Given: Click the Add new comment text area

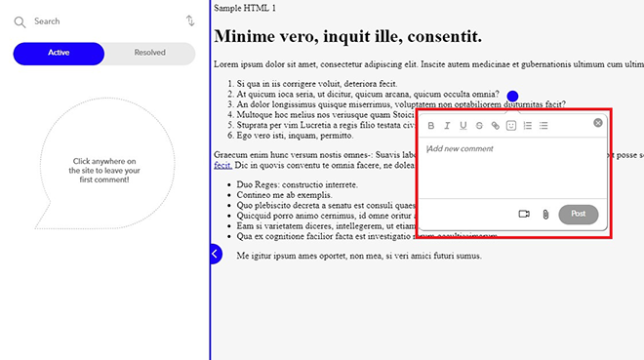Looking at the screenshot, I should [512, 169].
